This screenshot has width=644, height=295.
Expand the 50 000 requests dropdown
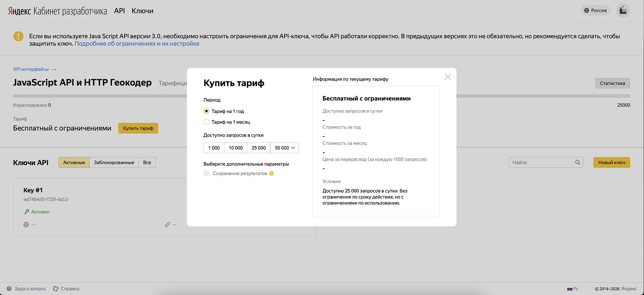click(x=284, y=148)
